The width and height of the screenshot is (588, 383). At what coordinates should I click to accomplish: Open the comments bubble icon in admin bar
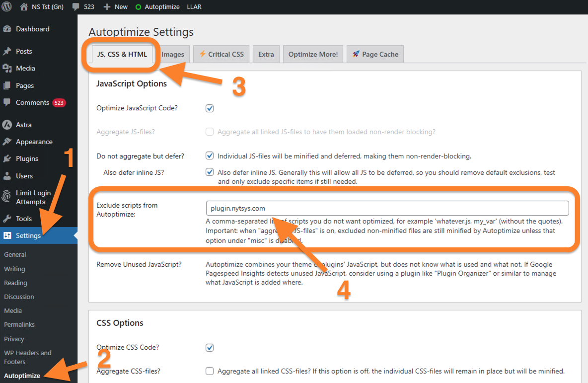(x=76, y=7)
